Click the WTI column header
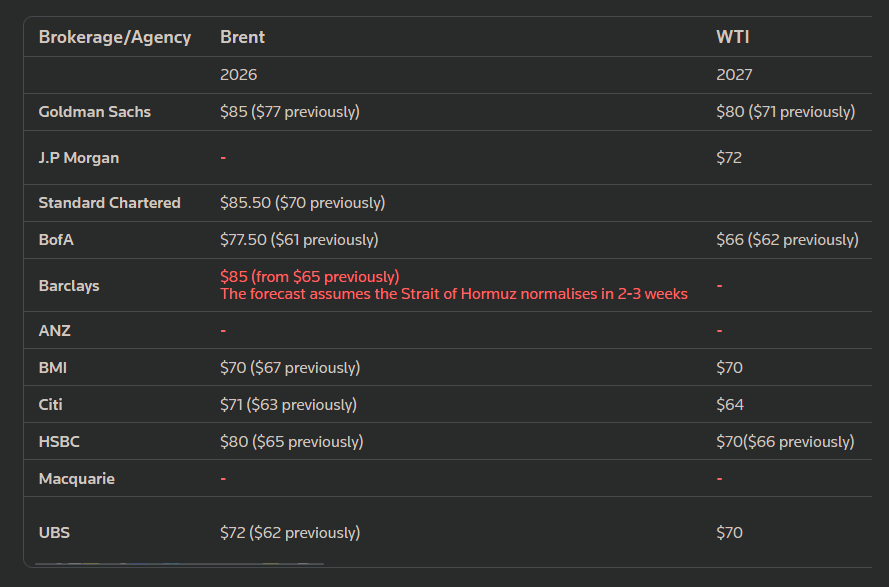This screenshot has width=889, height=587. (x=732, y=37)
